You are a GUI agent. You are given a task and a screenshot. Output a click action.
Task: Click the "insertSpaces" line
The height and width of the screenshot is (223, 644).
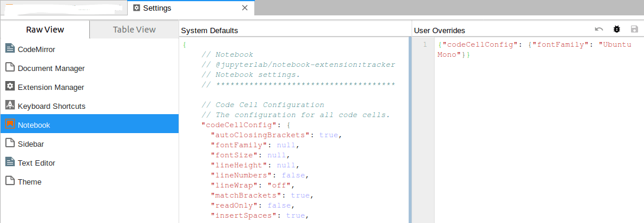260,215
